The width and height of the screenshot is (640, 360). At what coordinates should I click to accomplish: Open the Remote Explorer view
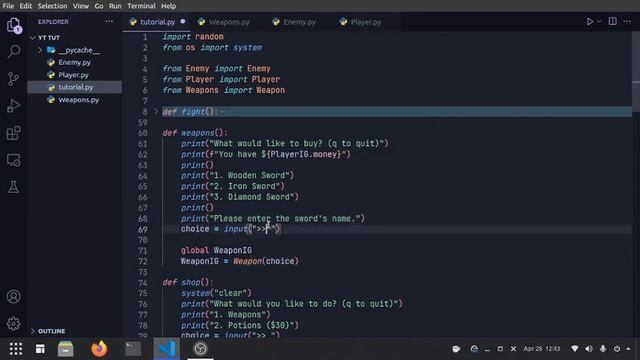13,160
